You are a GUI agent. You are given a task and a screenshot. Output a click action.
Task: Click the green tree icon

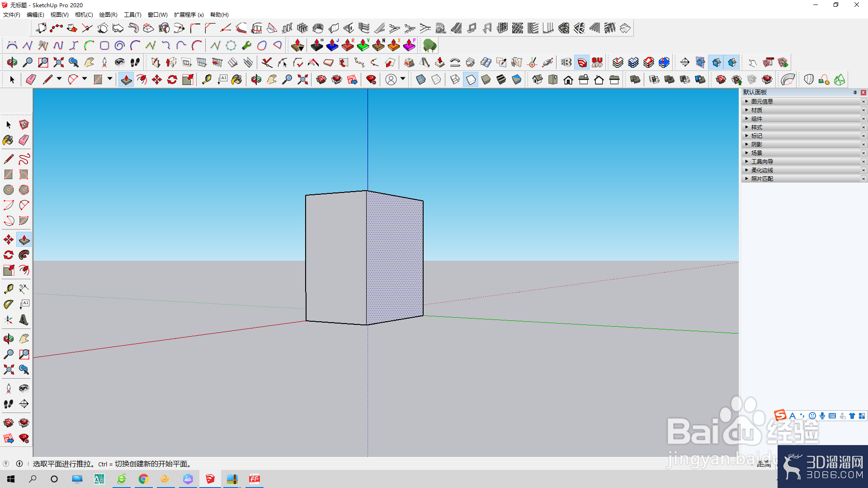pos(430,45)
